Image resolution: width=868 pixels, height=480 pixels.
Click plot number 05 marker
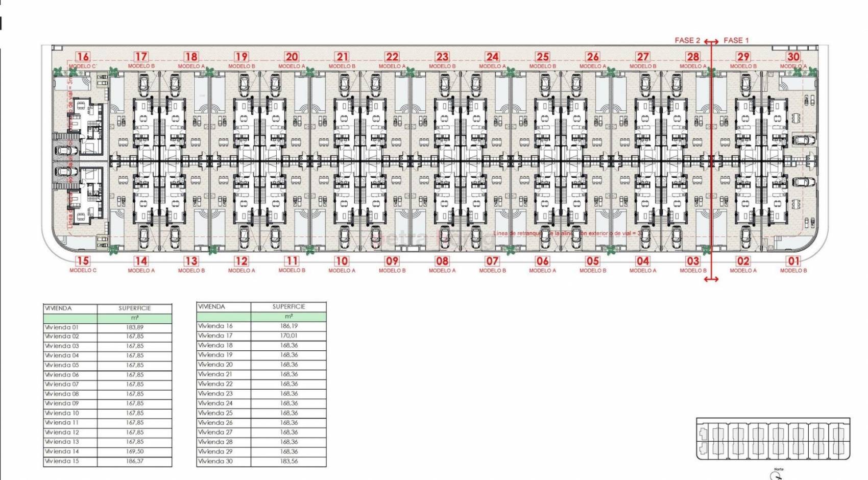click(593, 261)
